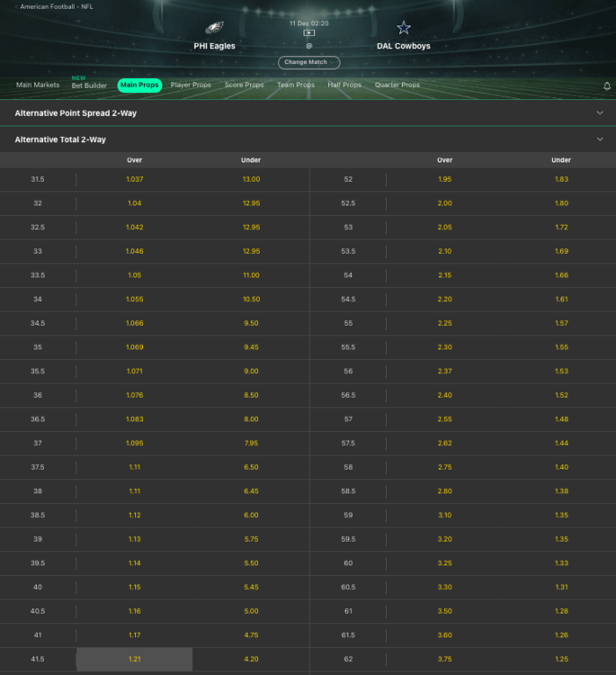This screenshot has width=616, height=675.
Task: Click the notification bell icon
Action: point(606,86)
